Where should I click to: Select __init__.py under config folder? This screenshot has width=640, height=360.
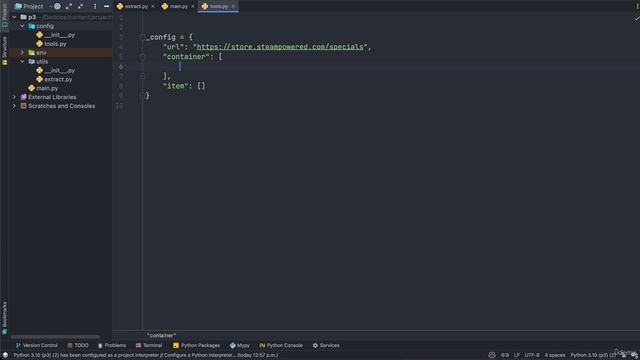[x=56, y=35]
